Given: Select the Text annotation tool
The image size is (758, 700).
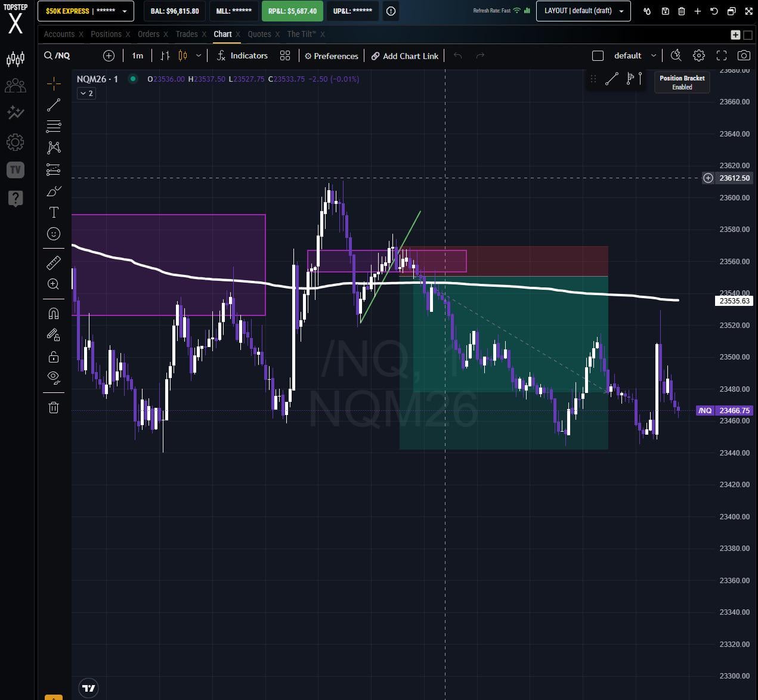Looking at the screenshot, I should (x=54, y=212).
